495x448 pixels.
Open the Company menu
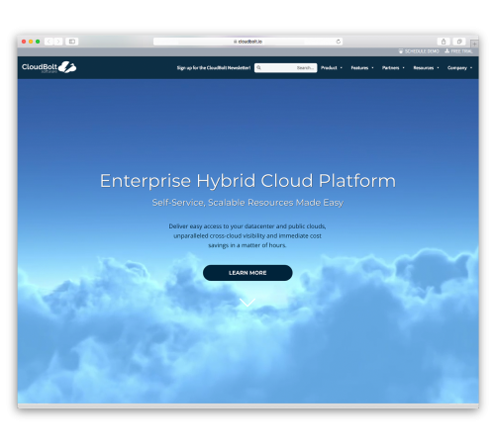pyautogui.click(x=459, y=68)
